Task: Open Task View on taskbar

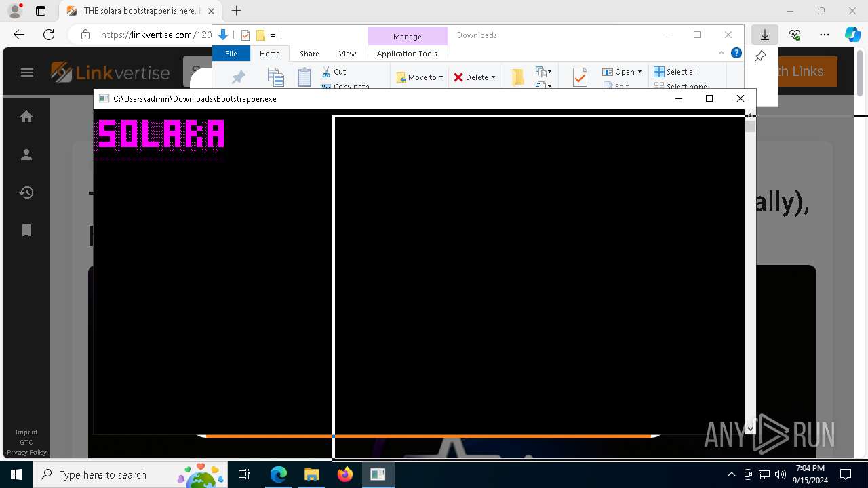Action: coord(245,474)
